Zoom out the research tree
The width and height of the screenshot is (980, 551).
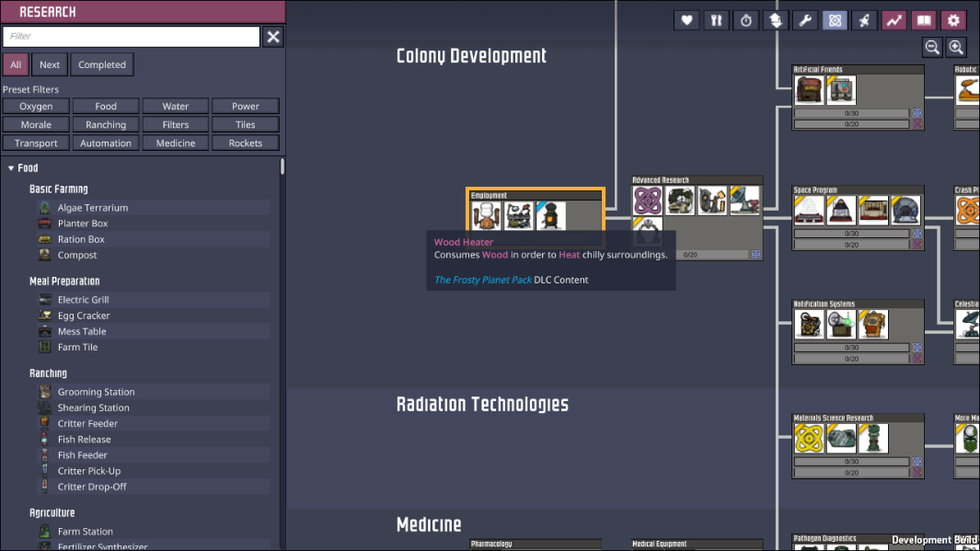click(x=932, y=48)
